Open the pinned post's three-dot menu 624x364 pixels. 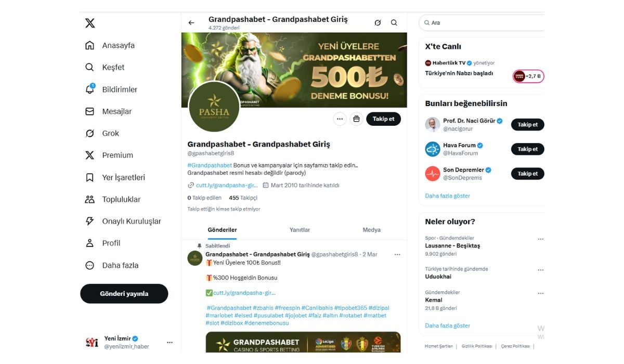click(x=397, y=255)
